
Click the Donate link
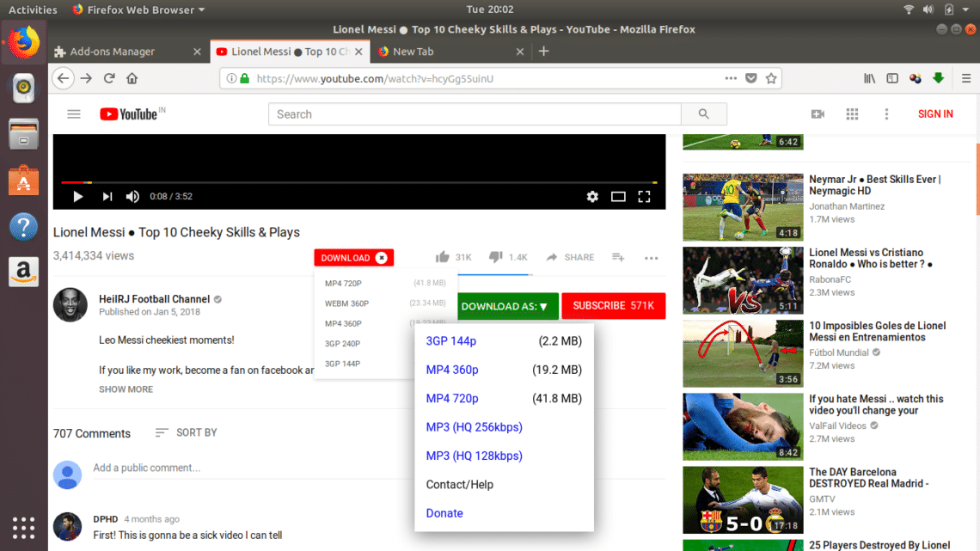coord(444,513)
